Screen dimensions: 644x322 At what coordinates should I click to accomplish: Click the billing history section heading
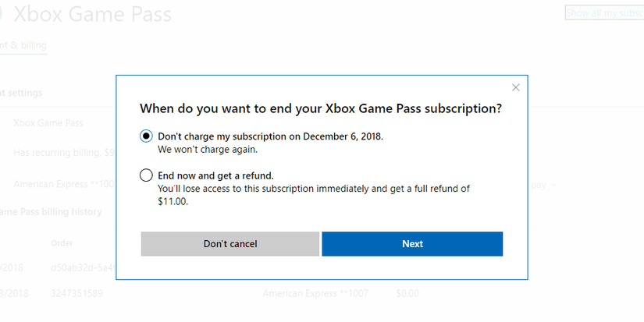(x=51, y=211)
